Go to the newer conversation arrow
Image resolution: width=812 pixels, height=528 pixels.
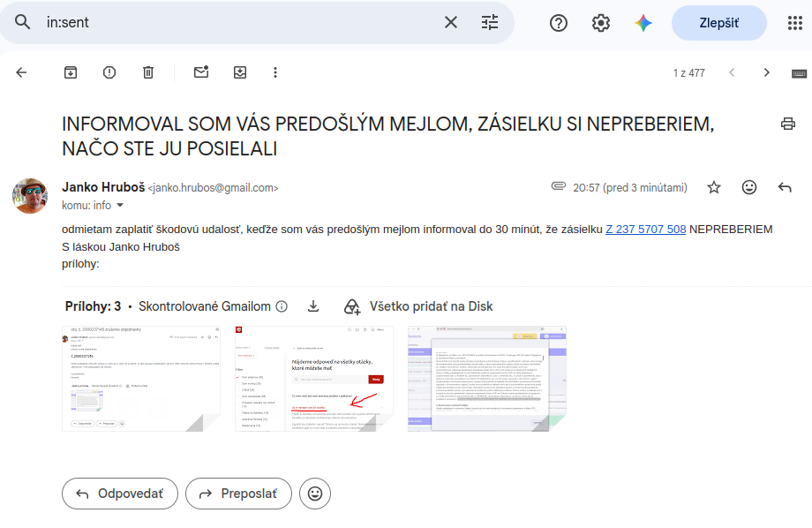pos(731,72)
